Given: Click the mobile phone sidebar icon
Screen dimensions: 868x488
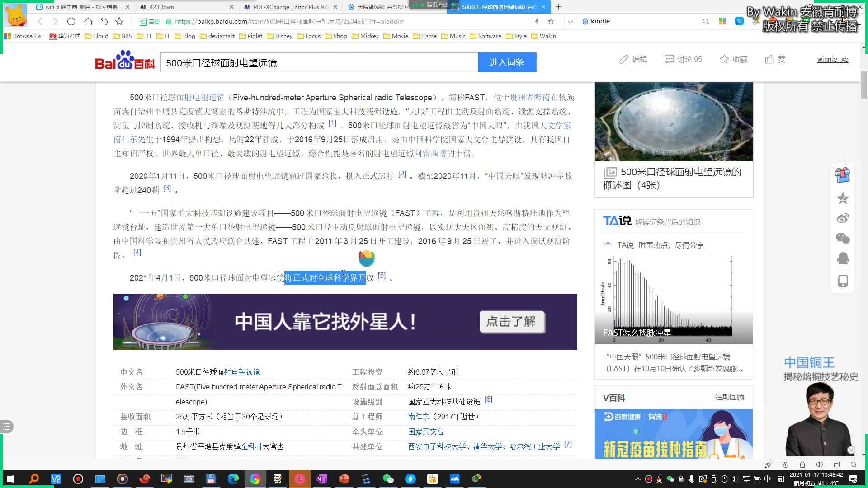Looking at the screenshot, I should tap(843, 281).
